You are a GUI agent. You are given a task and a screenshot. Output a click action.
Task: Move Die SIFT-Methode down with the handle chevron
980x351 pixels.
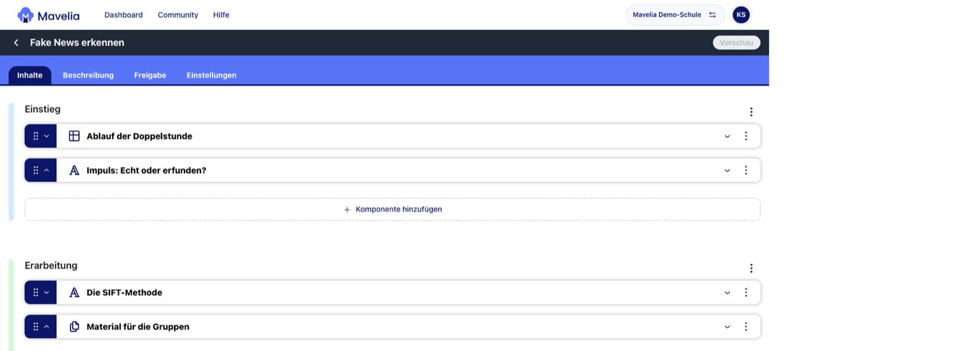pyautogui.click(x=47, y=292)
